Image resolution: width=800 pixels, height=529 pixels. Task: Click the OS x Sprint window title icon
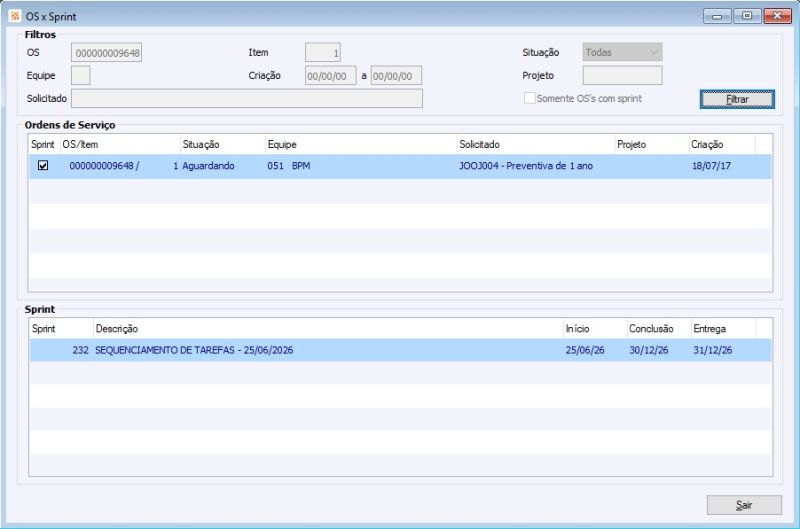15,16
